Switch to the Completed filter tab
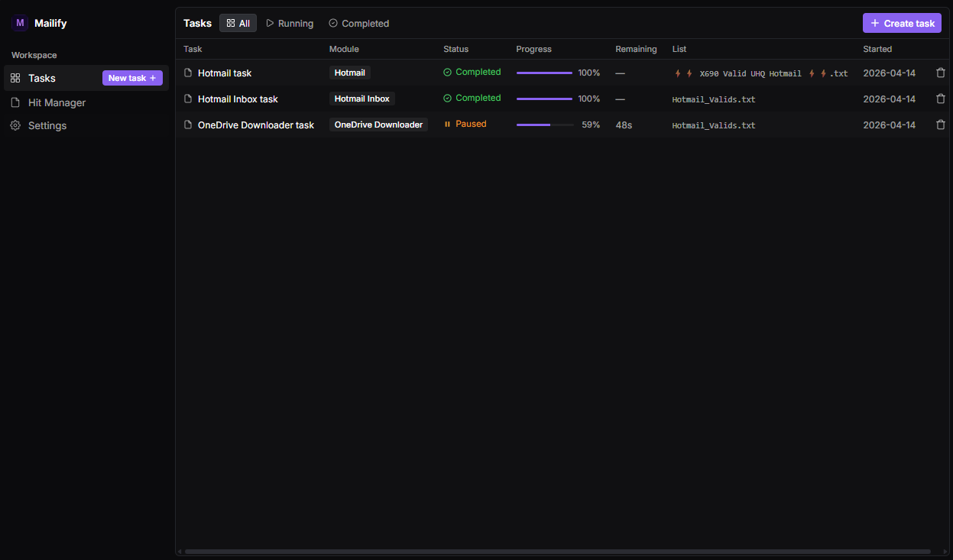953x560 pixels. pyautogui.click(x=358, y=24)
